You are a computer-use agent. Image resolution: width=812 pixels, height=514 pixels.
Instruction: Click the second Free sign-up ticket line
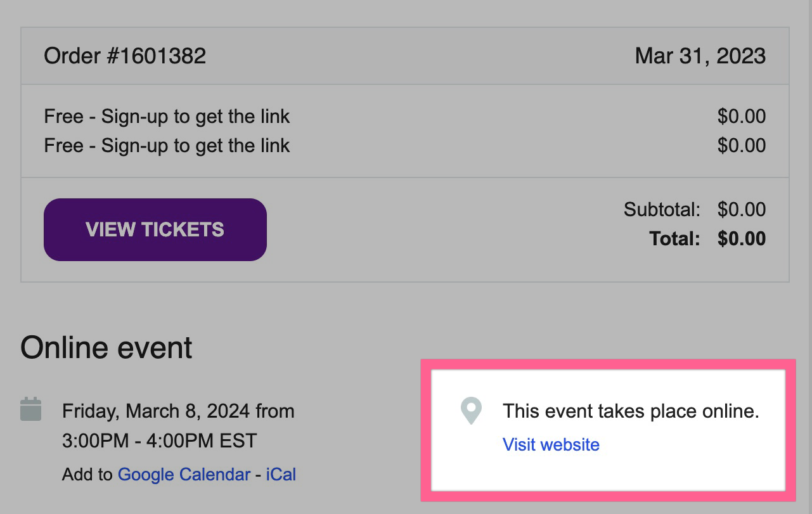click(x=167, y=146)
